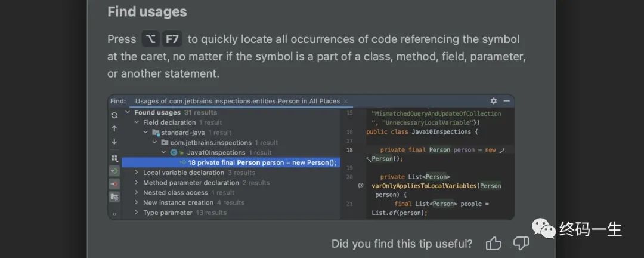This screenshot has width=644, height=258.
Task: Expand Local variable declaration node
Action: click(137, 173)
